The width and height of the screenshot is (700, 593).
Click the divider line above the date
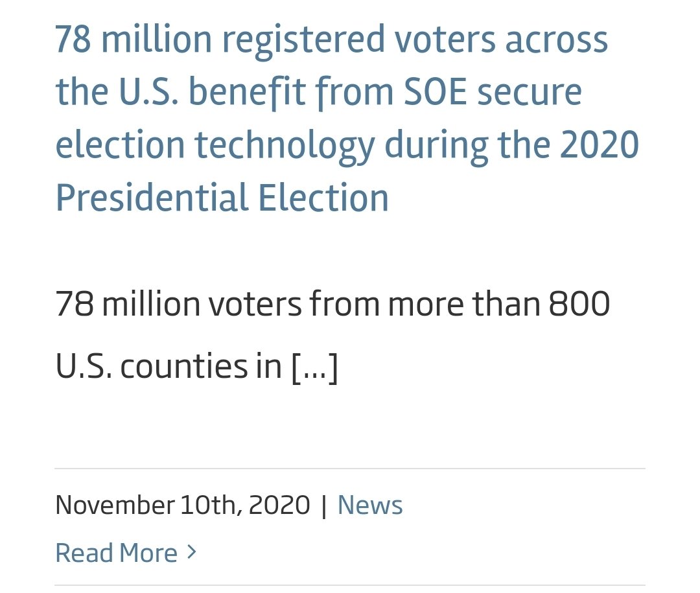click(350, 469)
